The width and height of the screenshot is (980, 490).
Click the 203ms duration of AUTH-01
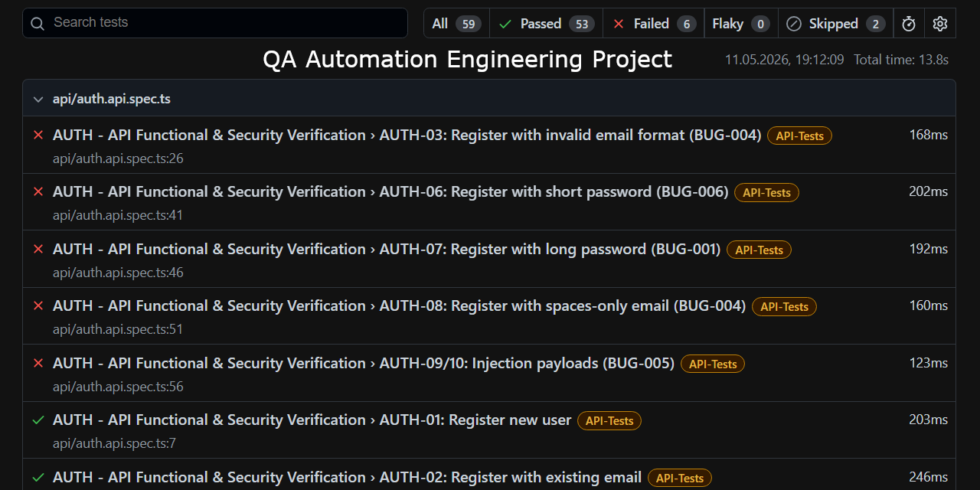tap(929, 420)
